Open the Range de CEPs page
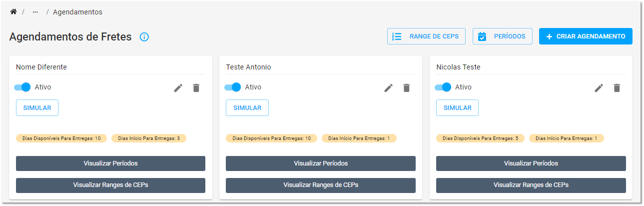 pyautogui.click(x=426, y=36)
